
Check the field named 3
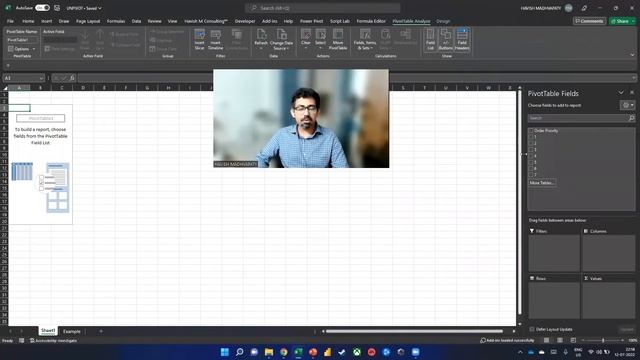click(531, 149)
